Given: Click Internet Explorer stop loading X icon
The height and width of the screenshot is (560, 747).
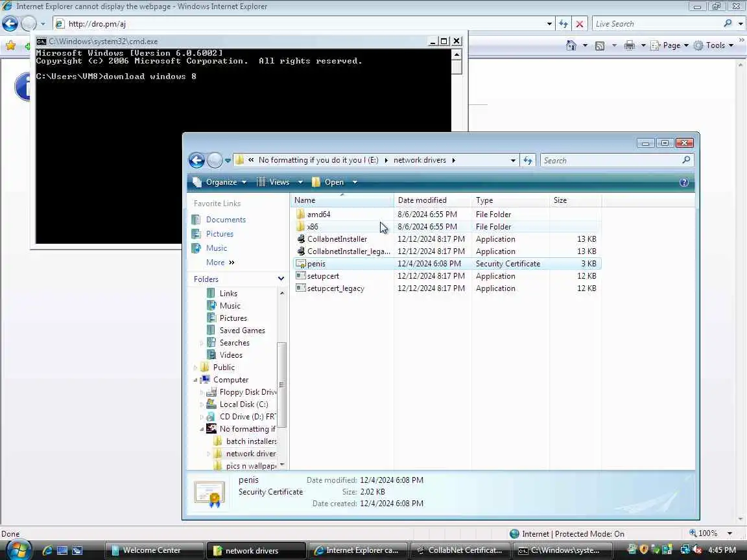Looking at the screenshot, I should click(579, 24).
